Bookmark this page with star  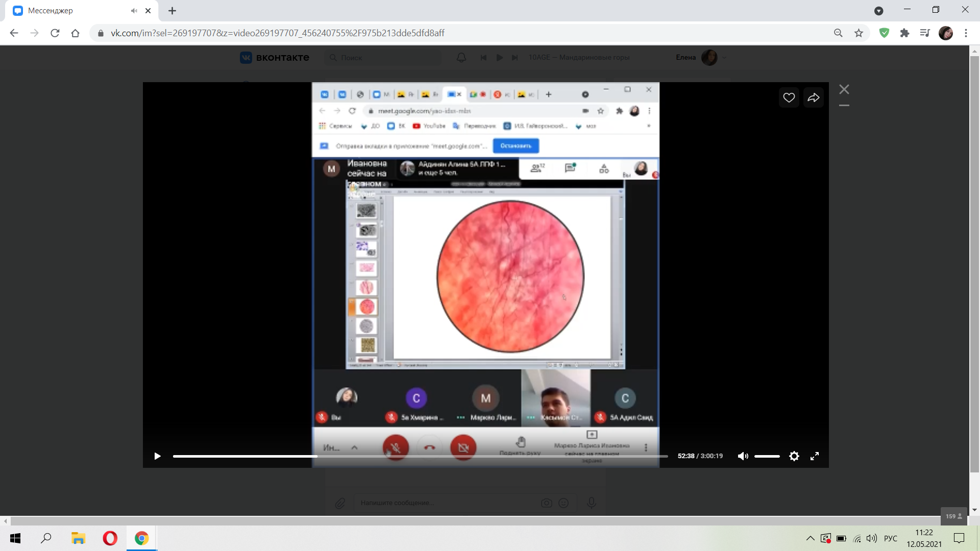(859, 33)
